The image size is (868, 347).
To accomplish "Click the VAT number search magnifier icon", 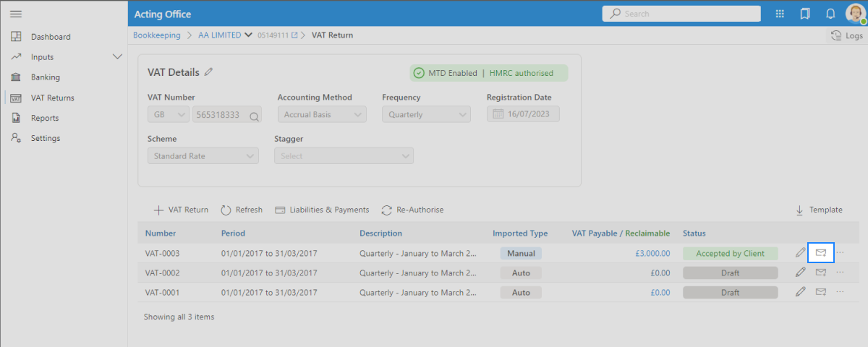I will [x=253, y=115].
